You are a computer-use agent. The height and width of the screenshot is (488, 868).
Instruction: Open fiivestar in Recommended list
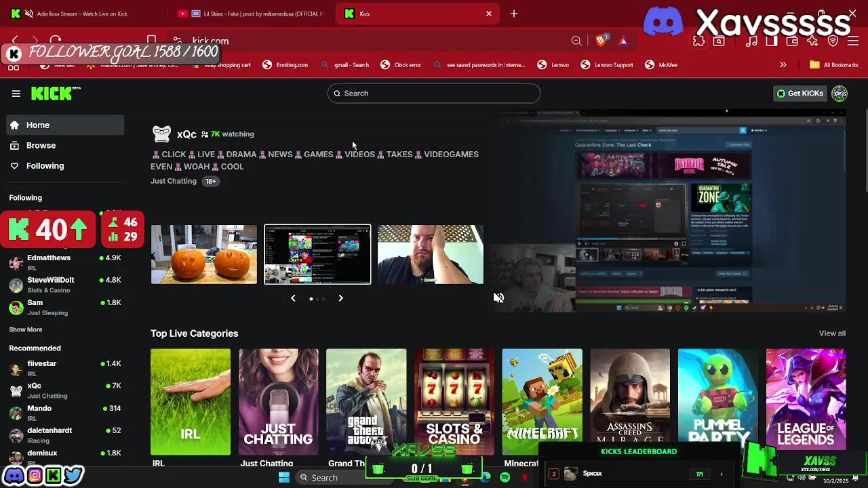click(x=66, y=368)
